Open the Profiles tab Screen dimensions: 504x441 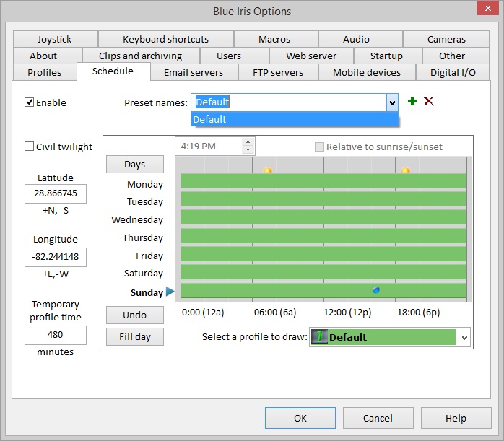coord(45,73)
